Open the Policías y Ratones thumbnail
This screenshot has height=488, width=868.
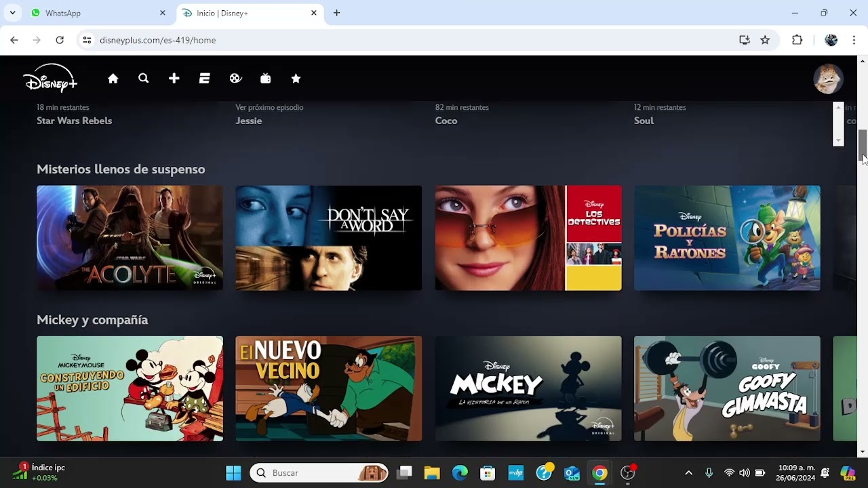click(727, 238)
